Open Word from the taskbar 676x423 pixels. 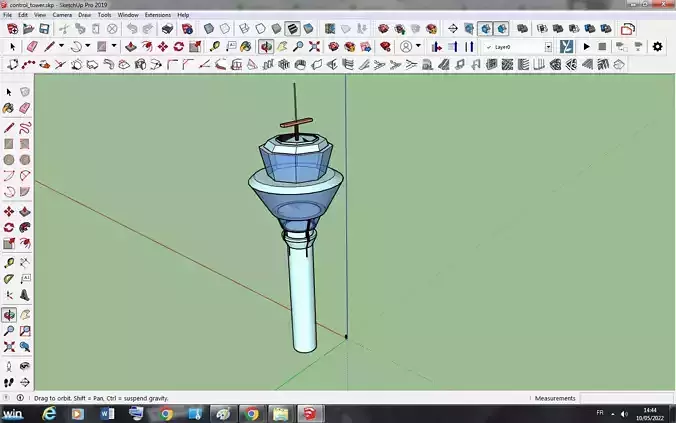coord(107,414)
